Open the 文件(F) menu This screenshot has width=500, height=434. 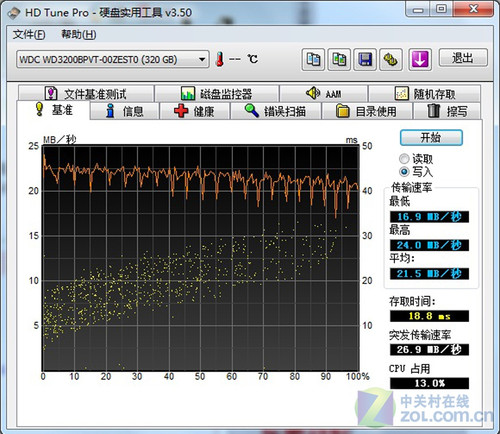(29, 34)
